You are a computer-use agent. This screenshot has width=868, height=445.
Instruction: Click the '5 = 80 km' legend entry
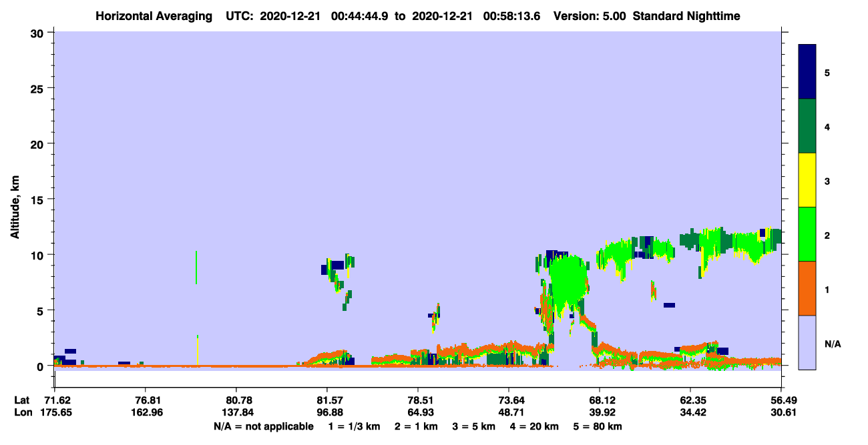(597, 426)
